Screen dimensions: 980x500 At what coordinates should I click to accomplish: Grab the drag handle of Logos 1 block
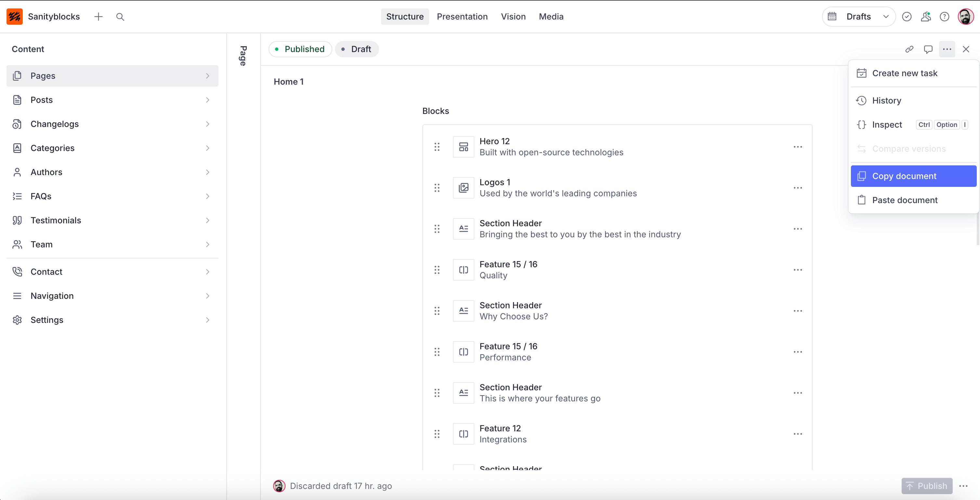[x=437, y=188]
